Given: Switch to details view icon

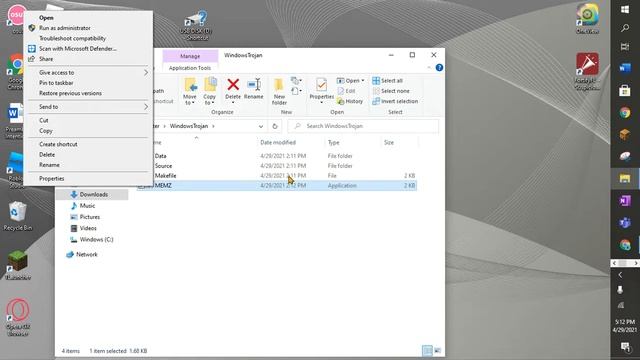Looking at the screenshot, I should tap(427, 351).
